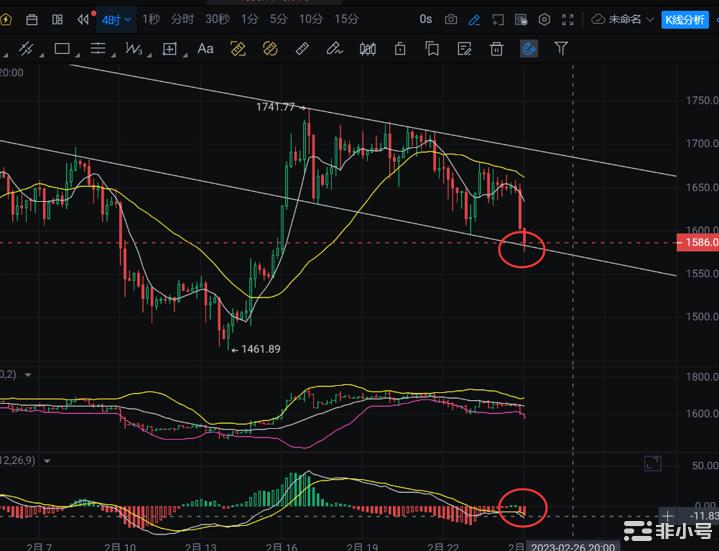The width and height of the screenshot is (719, 551).
Task: Open the drawing filter funnel icon
Action: pos(561,48)
